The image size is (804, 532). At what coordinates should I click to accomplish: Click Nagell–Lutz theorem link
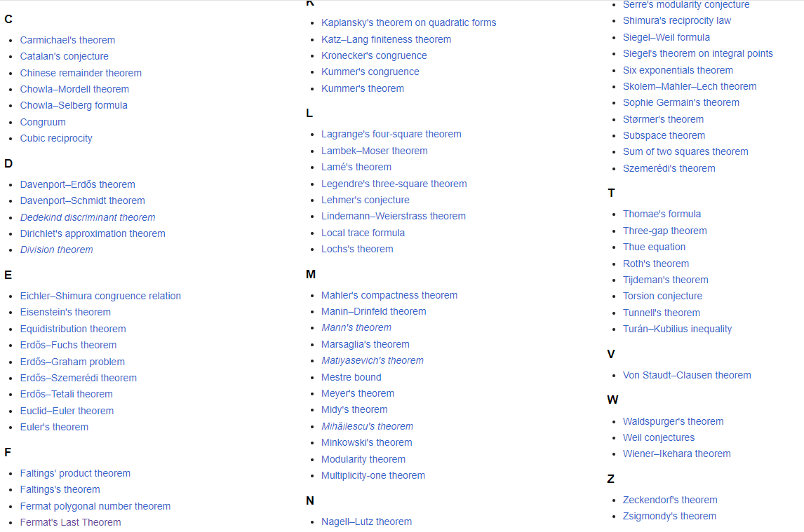pos(366,521)
